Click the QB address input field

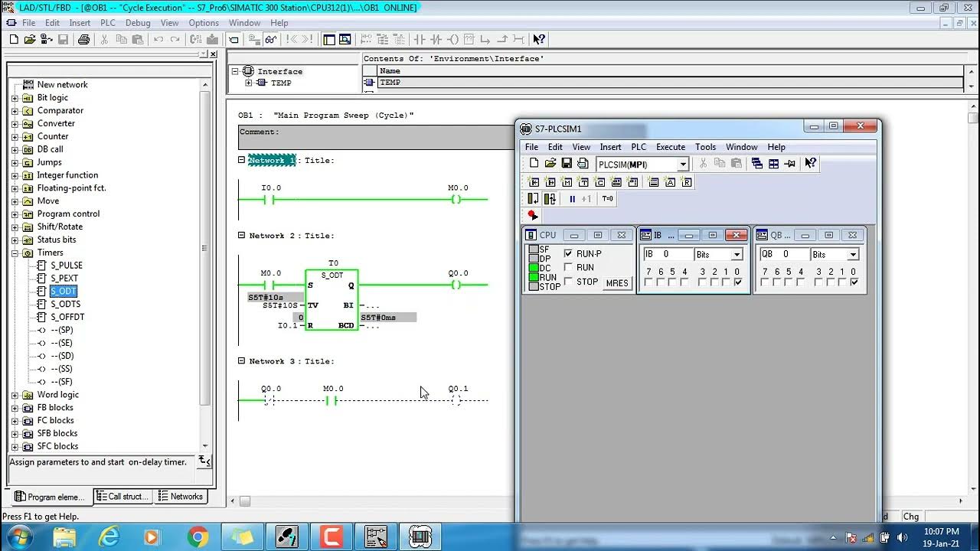784,255
